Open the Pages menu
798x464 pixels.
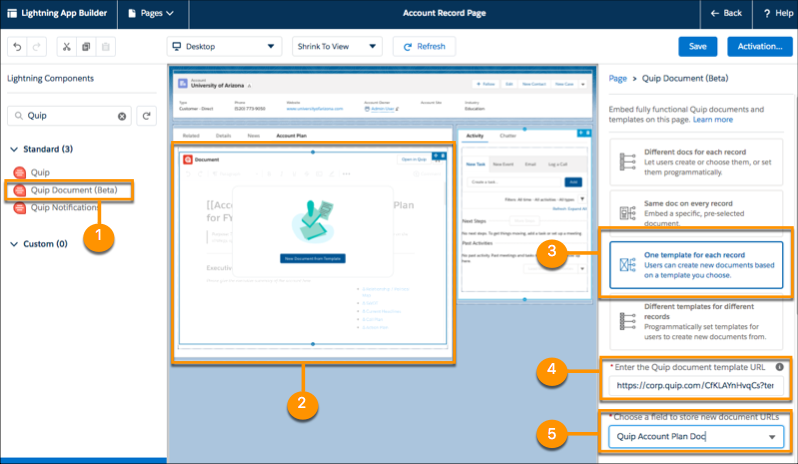151,13
